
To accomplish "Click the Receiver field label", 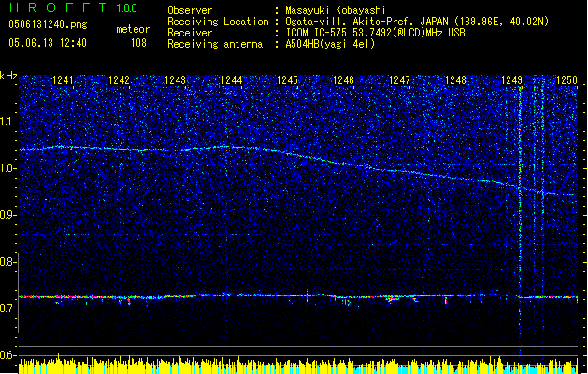I will (190, 33).
